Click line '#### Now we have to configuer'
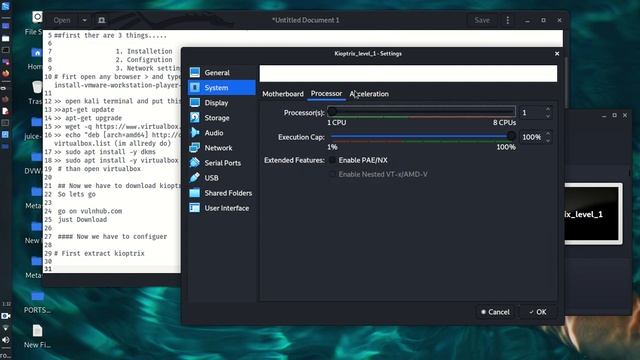Viewport: 640px width, 360px height. 112,237
